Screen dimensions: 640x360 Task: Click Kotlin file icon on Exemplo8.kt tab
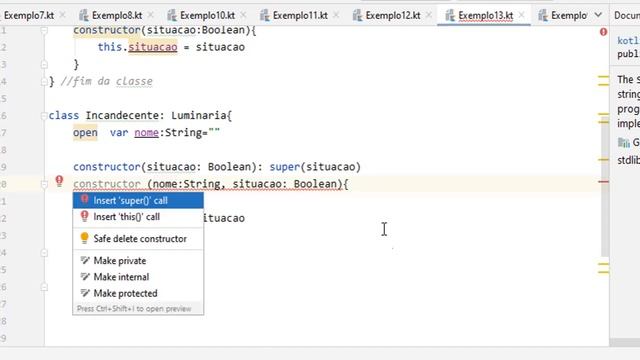pos(84,16)
